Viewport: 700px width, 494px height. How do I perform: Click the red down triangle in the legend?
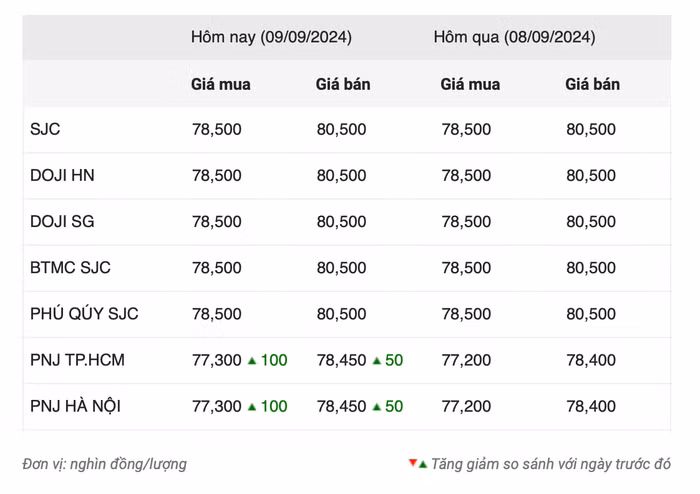[x=412, y=464]
